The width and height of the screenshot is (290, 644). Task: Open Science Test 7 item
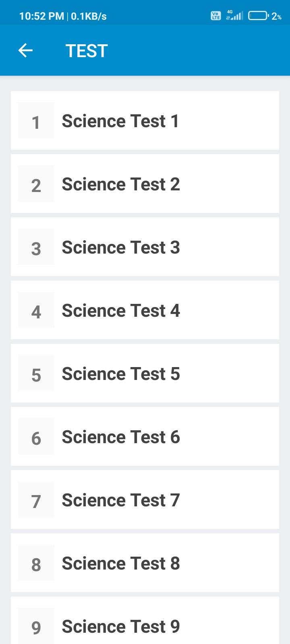pyautogui.click(x=145, y=500)
